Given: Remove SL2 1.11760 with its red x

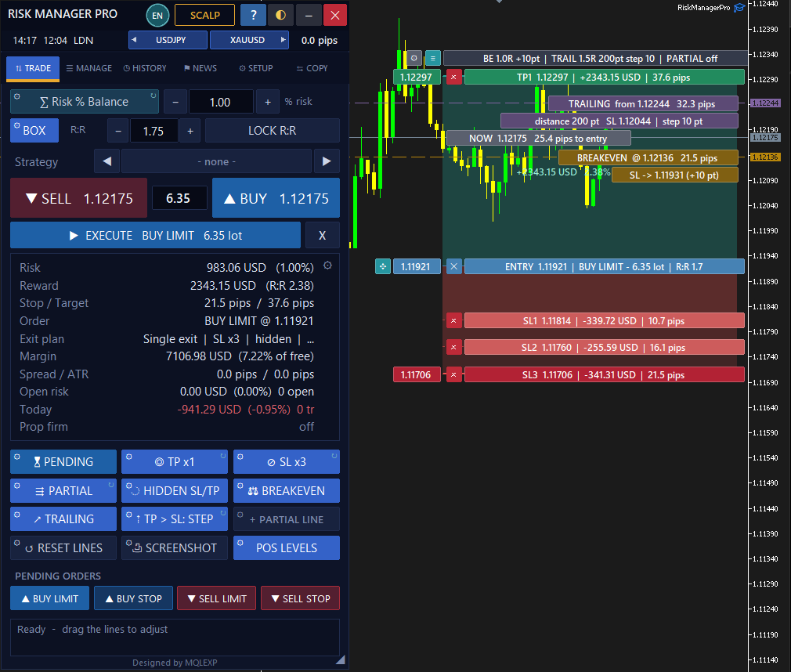Looking at the screenshot, I should pos(453,347).
